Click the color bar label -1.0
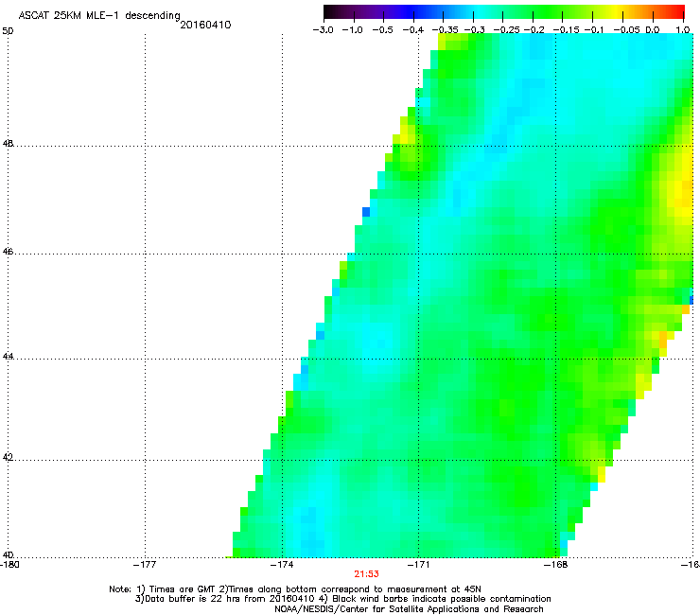700x615 pixels. (x=353, y=30)
